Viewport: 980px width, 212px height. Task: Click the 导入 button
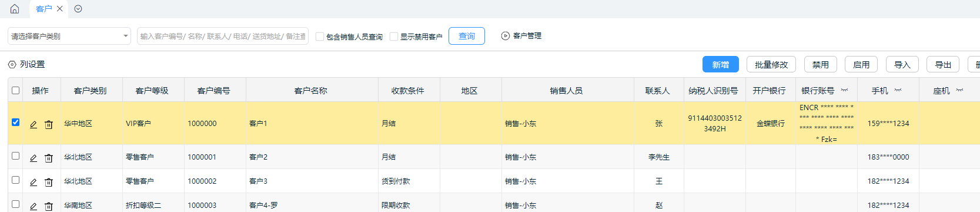902,64
